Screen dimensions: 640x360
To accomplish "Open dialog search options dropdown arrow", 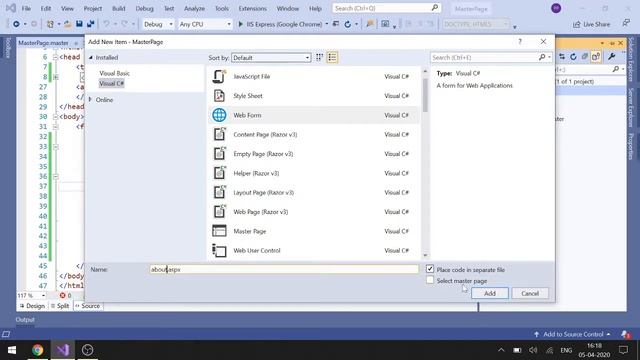I will coord(549,58).
